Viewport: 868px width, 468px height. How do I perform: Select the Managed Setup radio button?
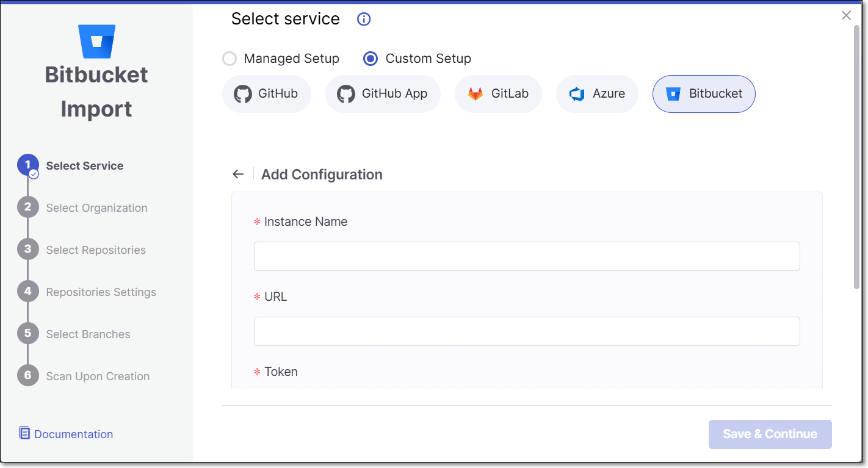click(230, 59)
